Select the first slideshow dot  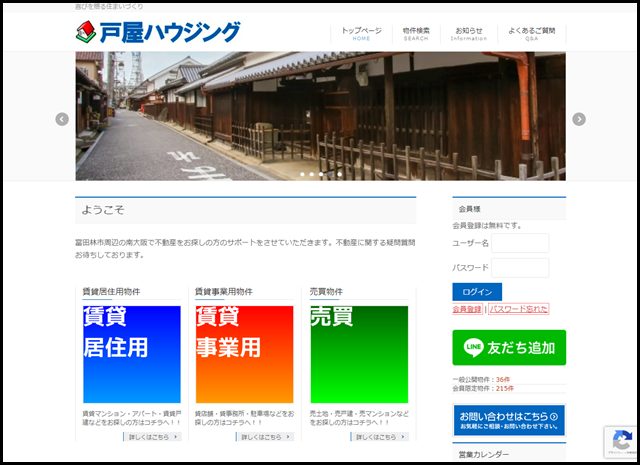(x=302, y=174)
